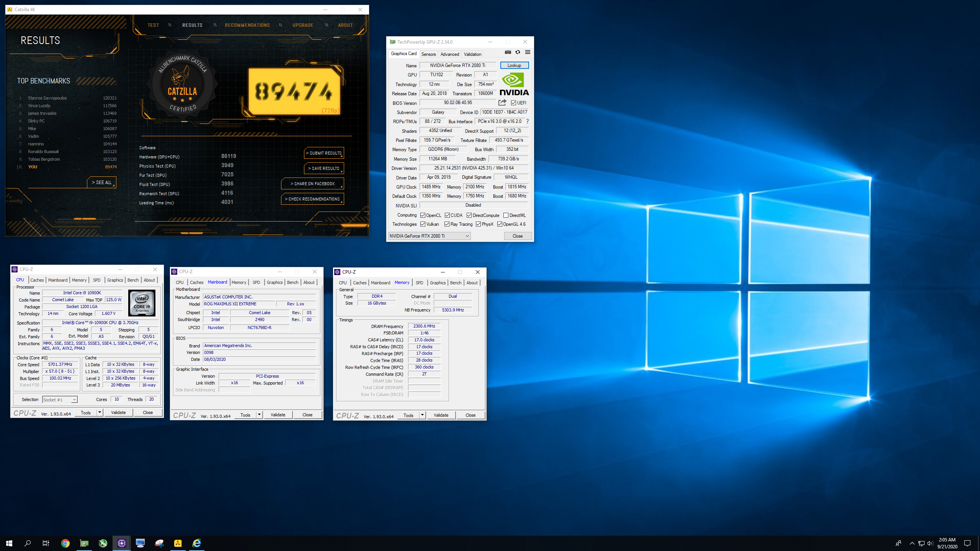Open Catzilla About menu
Viewport: 980px width, 551px height.
pyautogui.click(x=345, y=25)
